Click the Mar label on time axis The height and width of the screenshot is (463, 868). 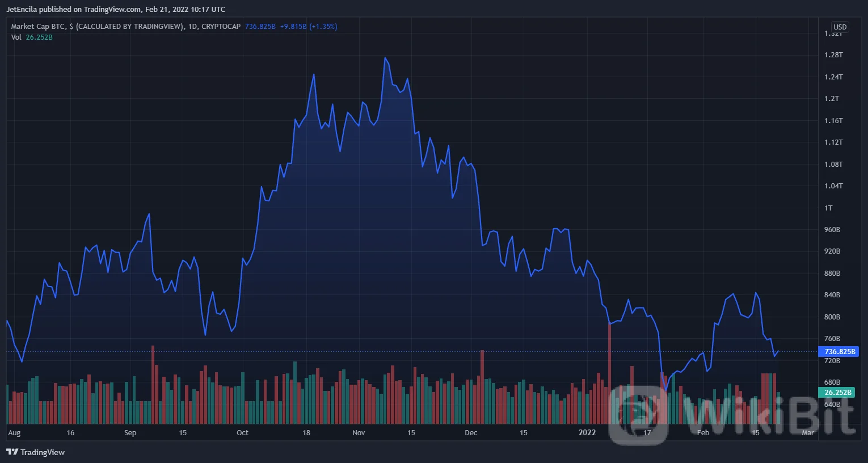pos(807,433)
